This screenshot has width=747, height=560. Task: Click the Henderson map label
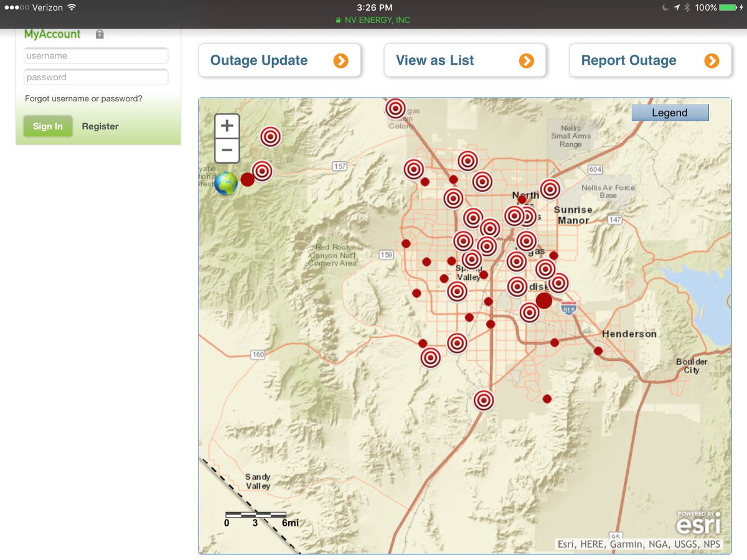pyautogui.click(x=629, y=334)
